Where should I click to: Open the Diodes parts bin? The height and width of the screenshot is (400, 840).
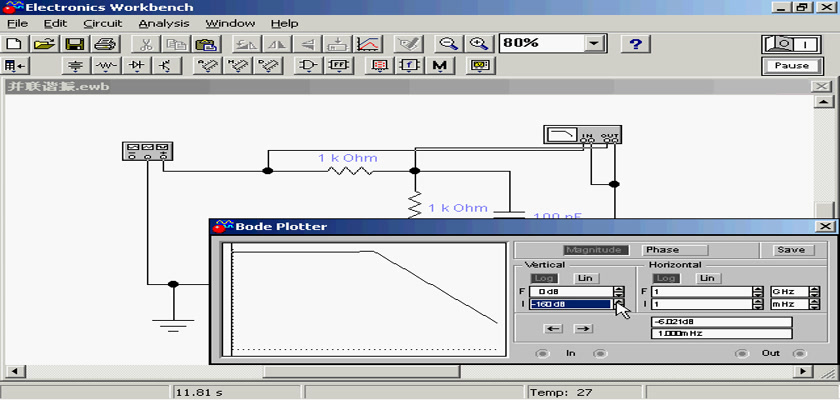tap(137, 66)
